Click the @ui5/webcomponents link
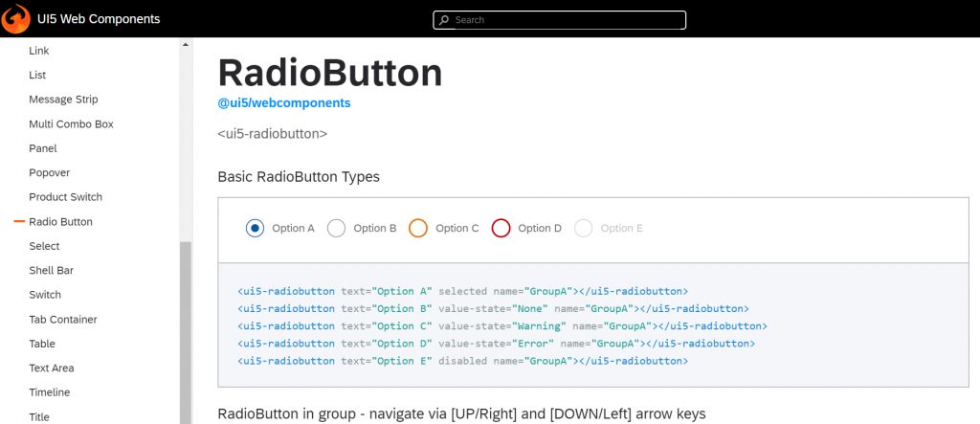The height and width of the screenshot is (424, 980). 283,103
